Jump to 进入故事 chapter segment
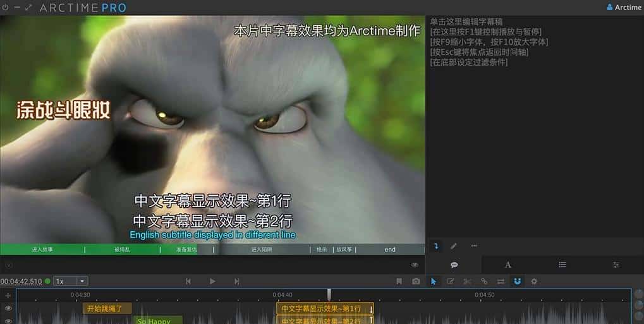Viewport: 644px width, 324px height. click(42, 249)
